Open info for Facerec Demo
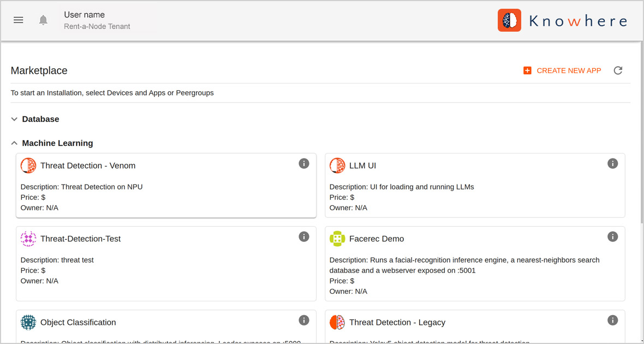The height and width of the screenshot is (344, 644). tap(612, 236)
